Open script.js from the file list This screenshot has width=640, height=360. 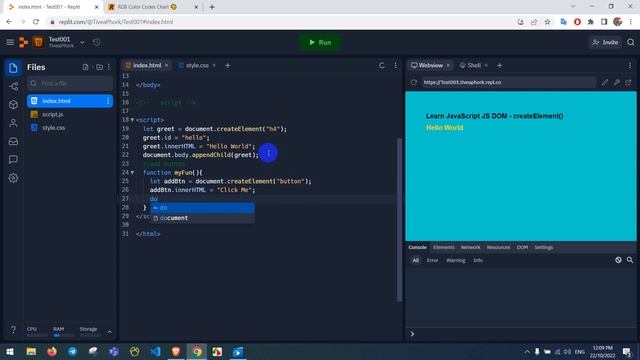(x=53, y=114)
